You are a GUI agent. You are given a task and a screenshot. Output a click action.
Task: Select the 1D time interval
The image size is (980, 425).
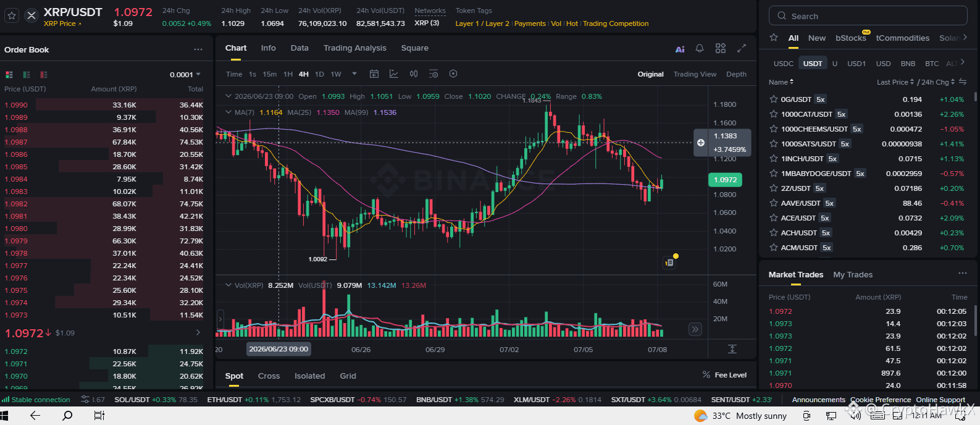(319, 74)
